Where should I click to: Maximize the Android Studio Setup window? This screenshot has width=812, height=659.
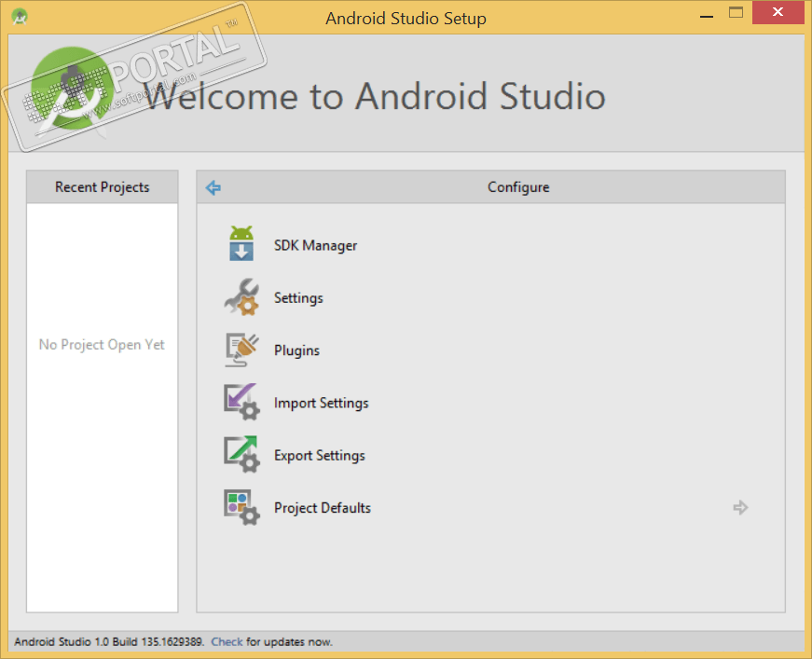tap(736, 12)
